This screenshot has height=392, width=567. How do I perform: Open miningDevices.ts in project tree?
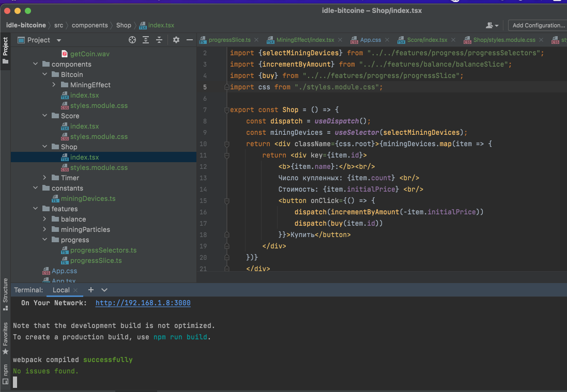[x=88, y=199]
